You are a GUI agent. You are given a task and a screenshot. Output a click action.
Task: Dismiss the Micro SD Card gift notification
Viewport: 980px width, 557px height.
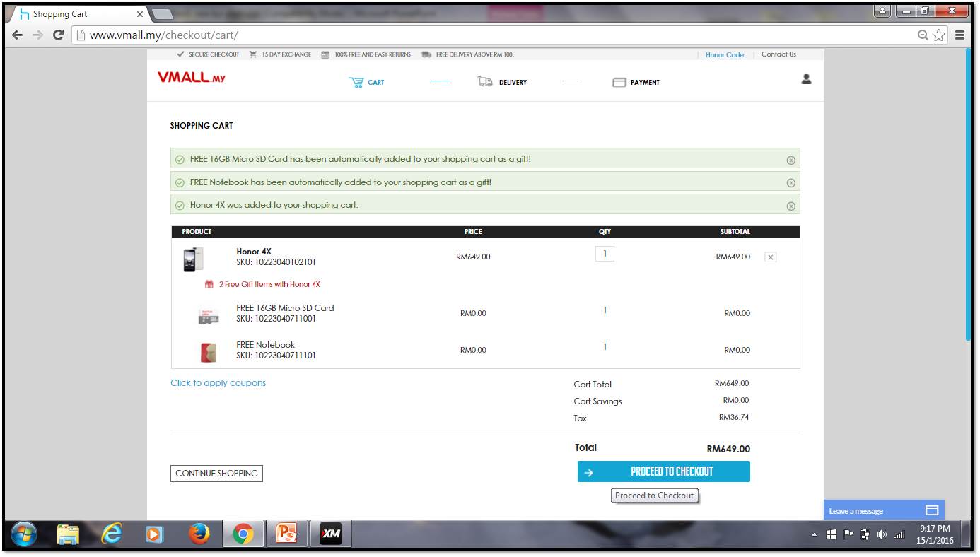[791, 160]
